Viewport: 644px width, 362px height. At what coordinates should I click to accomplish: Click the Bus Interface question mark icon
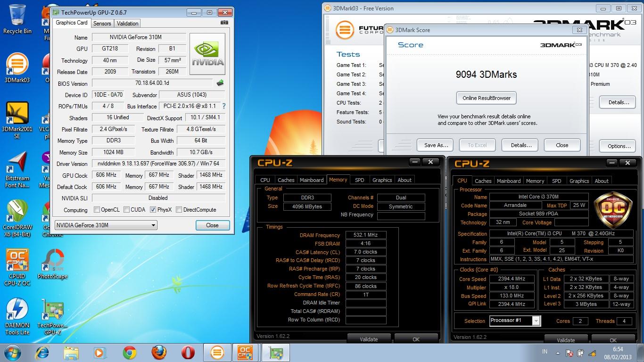tap(223, 106)
